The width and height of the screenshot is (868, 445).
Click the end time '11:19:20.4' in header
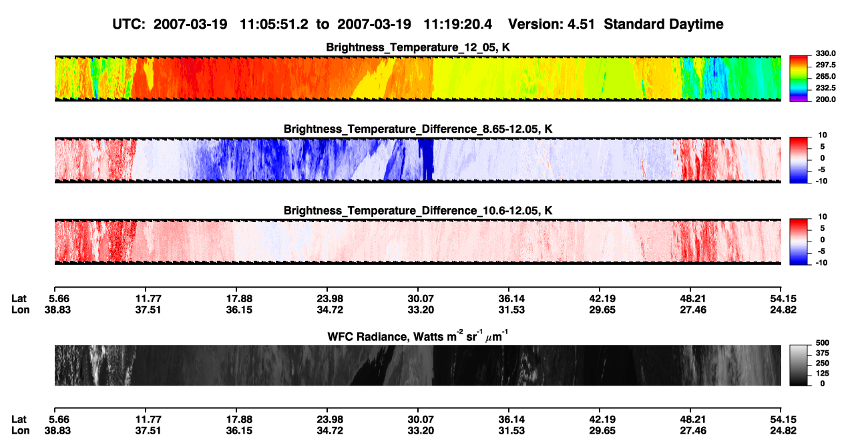457,25
